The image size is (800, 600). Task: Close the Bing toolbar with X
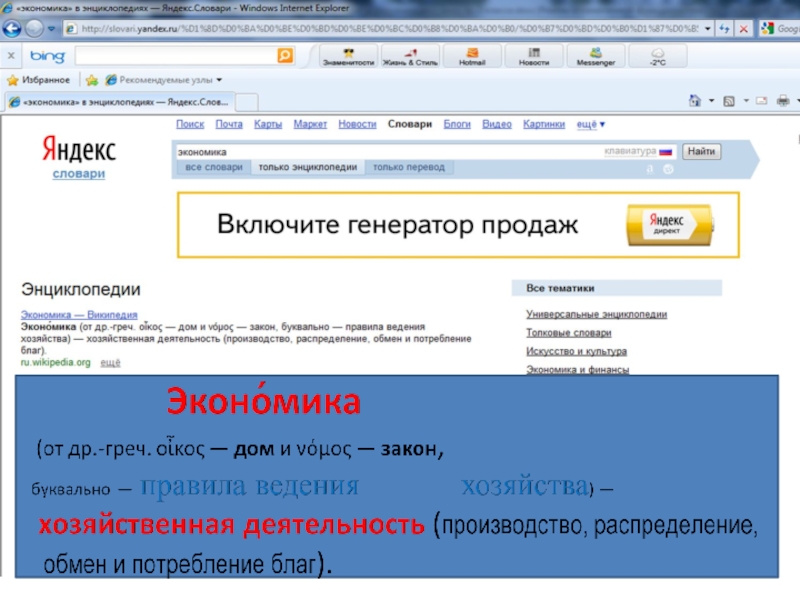click(11, 56)
